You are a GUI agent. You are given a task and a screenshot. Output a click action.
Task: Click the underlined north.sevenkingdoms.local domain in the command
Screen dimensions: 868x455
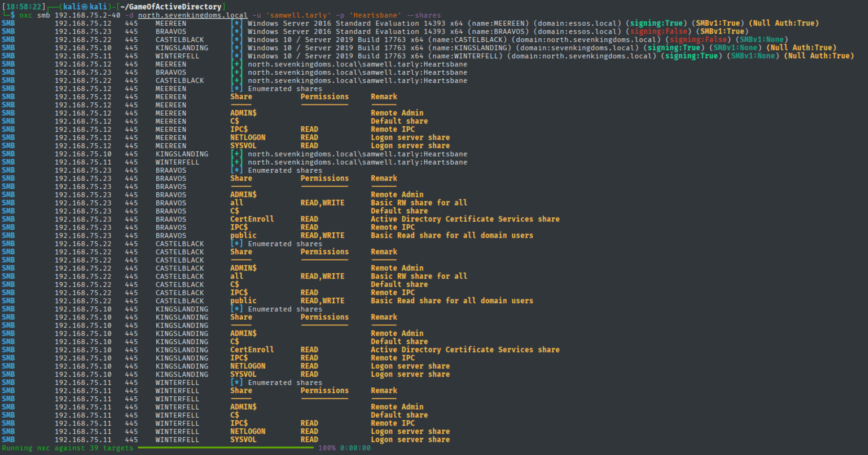coord(192,15)
